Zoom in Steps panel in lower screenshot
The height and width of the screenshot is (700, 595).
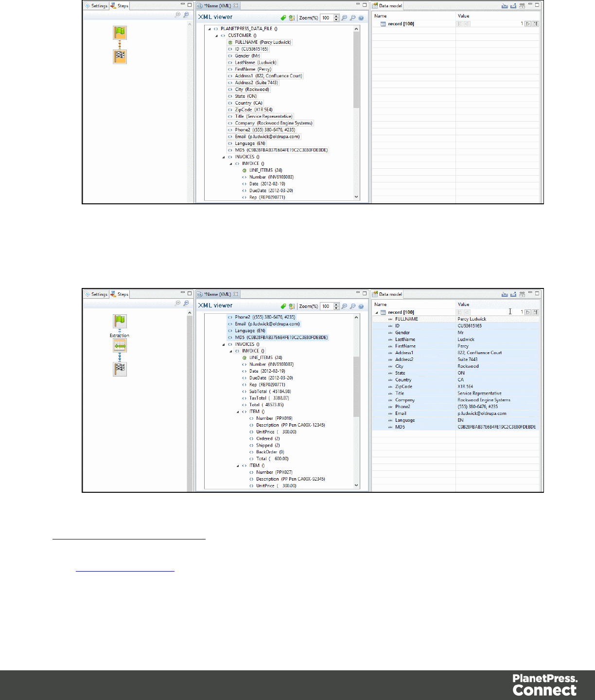178,303
